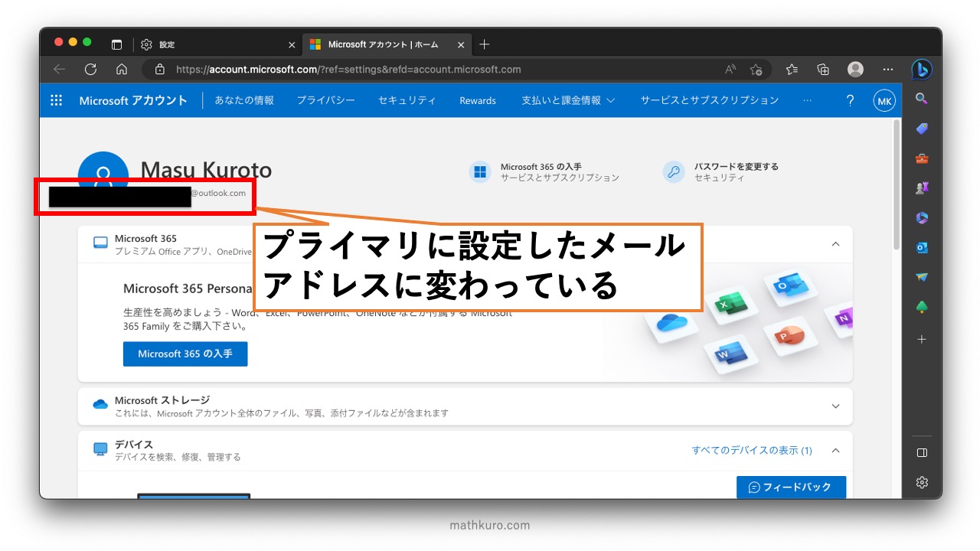Screen dimensions: 980x551
Task: Open the Rewards nav item
Action: point(478,100)
